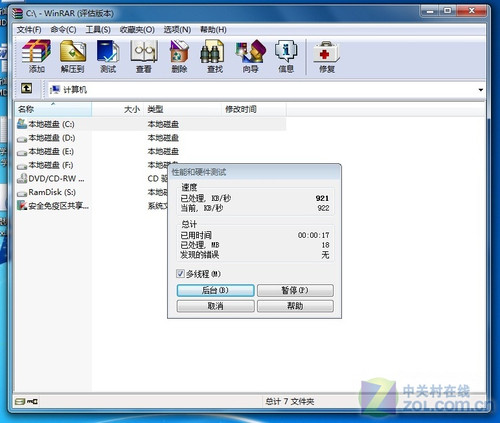500x423 pixels.
Task: Click the 当前 KB/秒 value 922
Action: (x=323, y=208)
